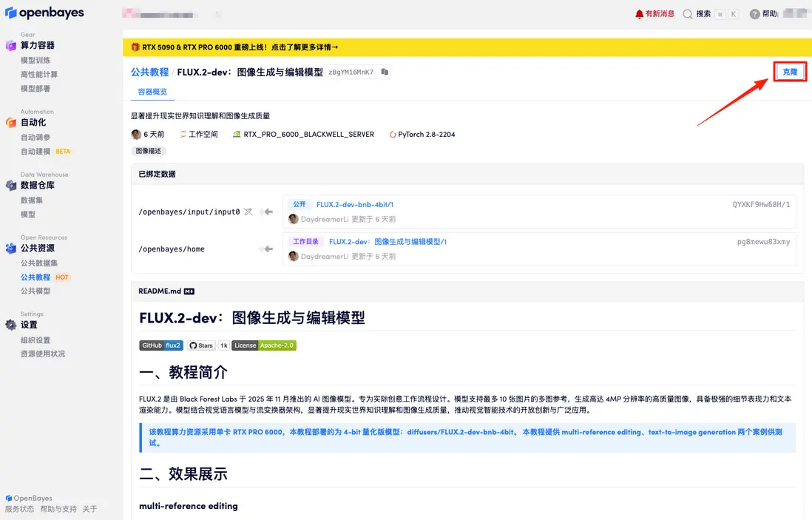Click the QYXKF9Hw68H/1 identifier text
812x520 pixels.
tap(761, 205)
